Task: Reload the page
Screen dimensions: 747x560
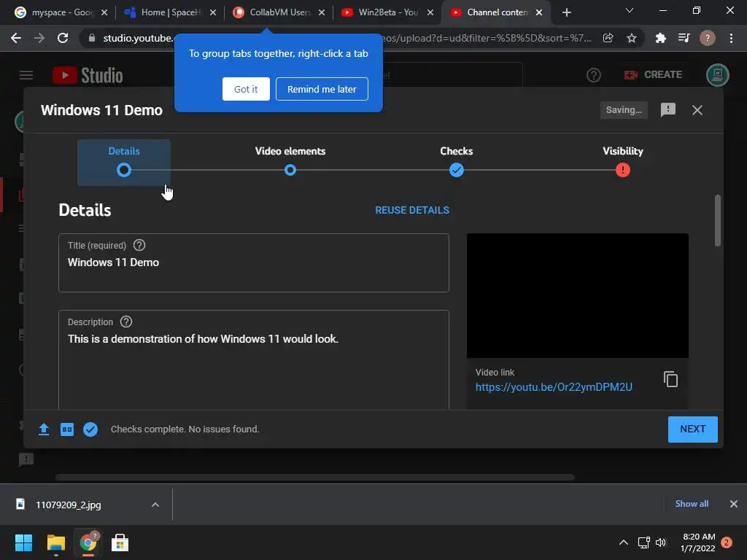Action: (63, 38)
